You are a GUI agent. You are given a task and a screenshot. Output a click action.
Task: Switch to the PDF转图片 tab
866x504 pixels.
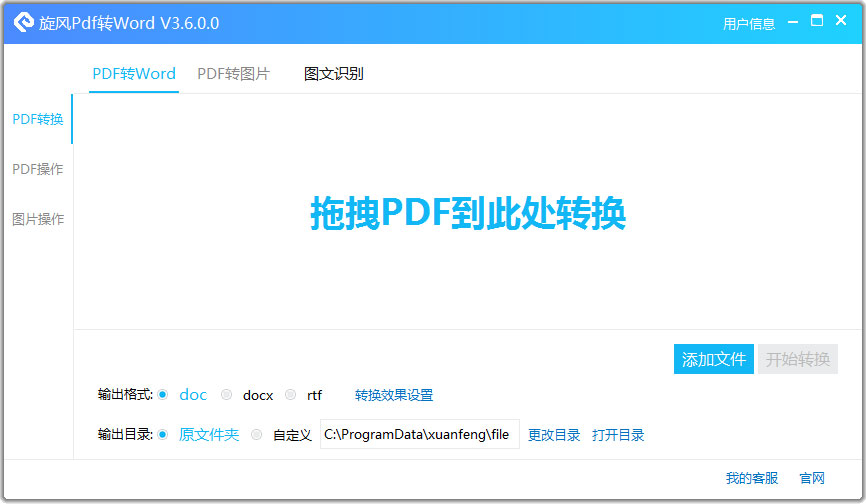tap(234, 74)
